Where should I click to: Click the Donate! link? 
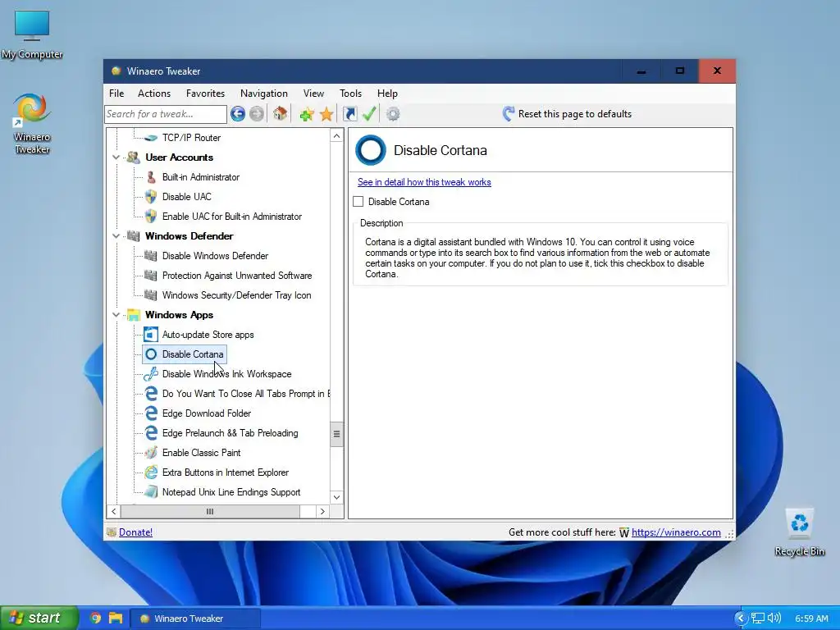pyautogui.click(x=135, y=532)
